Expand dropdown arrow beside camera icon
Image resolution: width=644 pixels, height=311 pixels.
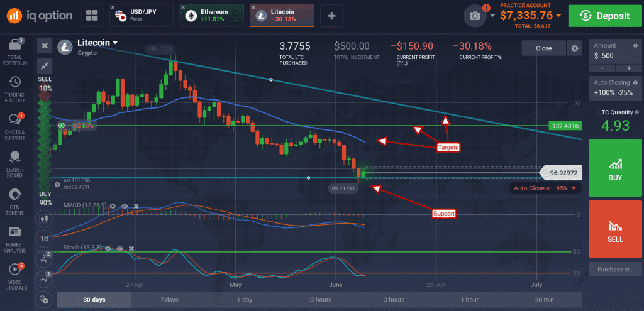point(493,16)
